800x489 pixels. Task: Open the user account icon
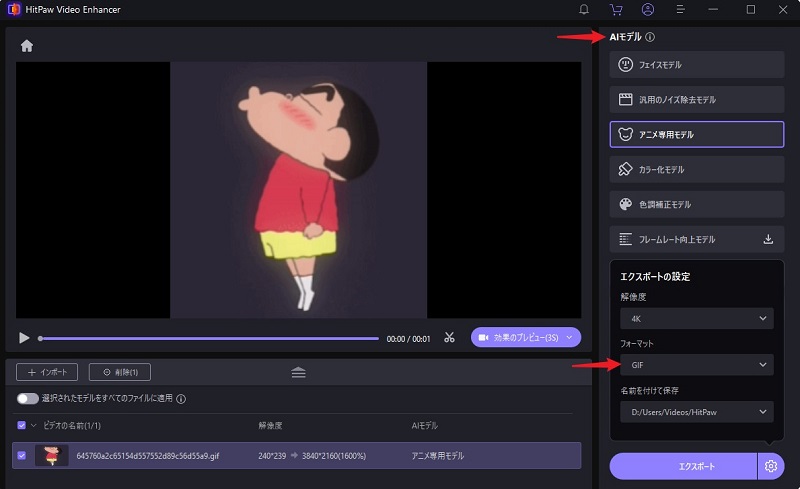[647, 10]
